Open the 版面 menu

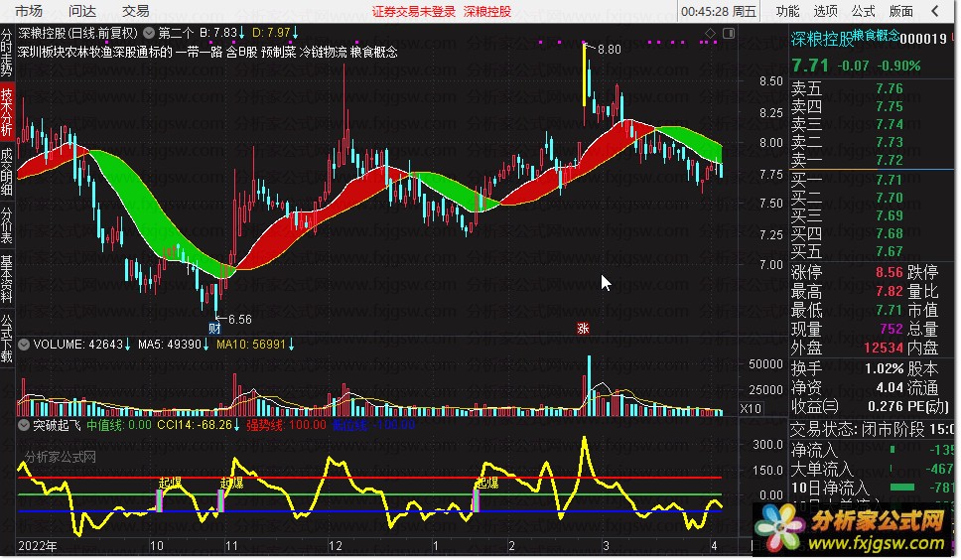[901, 11]
